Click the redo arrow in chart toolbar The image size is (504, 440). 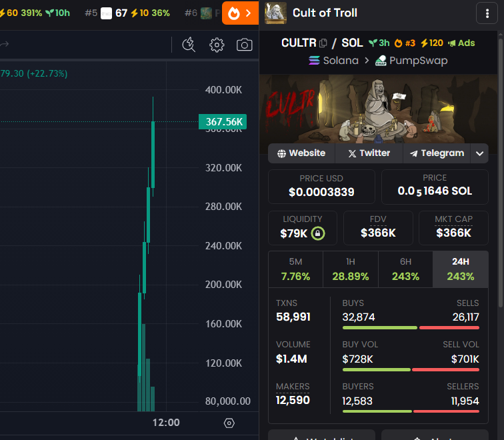click(x=4, y=44)
